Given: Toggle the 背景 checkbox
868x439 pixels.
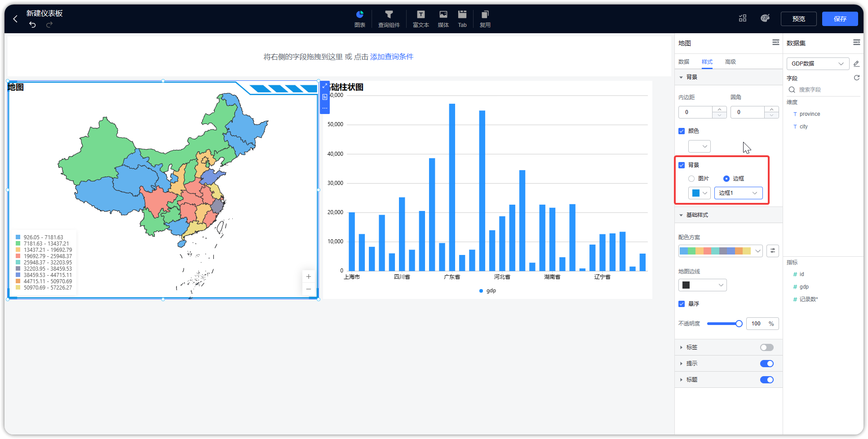Looking at the screenshot, I should click(682, 165).
